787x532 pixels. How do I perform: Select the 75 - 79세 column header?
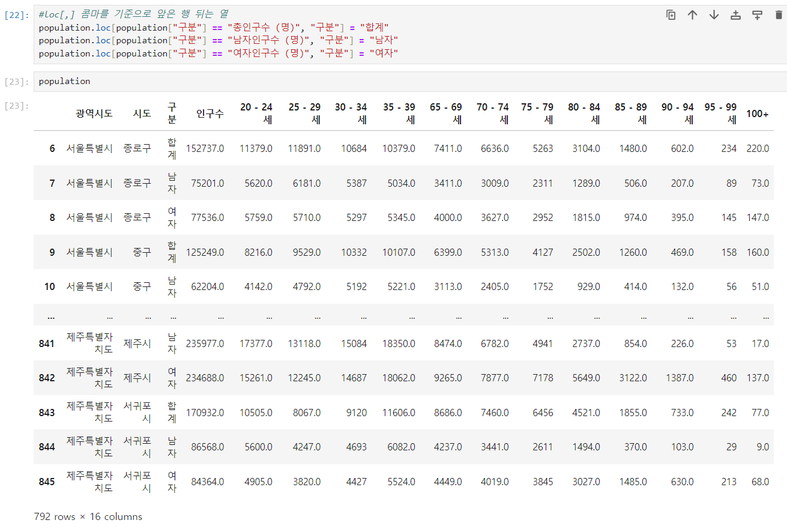point(537,113)
